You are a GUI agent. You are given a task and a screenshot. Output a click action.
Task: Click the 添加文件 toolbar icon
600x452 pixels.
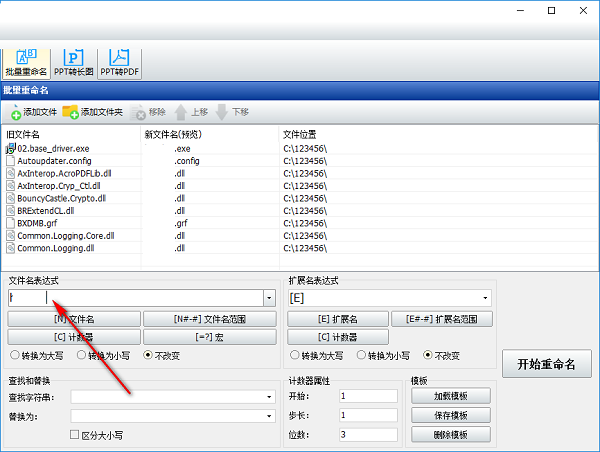pyautogui.click(x=16, y=113)
